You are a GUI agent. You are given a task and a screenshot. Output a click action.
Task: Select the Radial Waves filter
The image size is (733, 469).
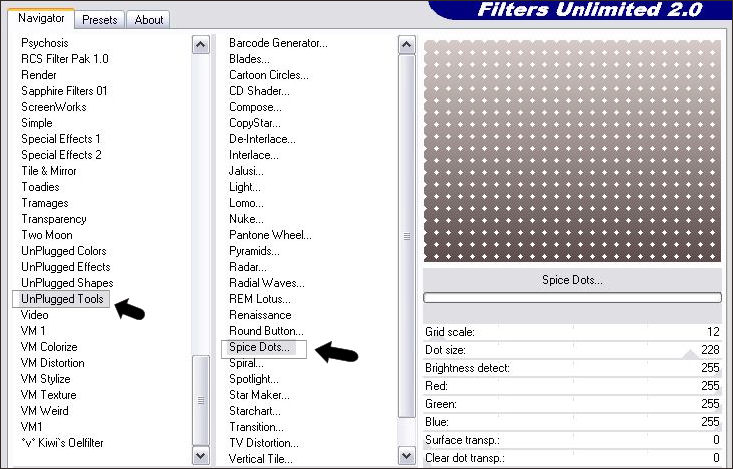(x=266, y=283)
